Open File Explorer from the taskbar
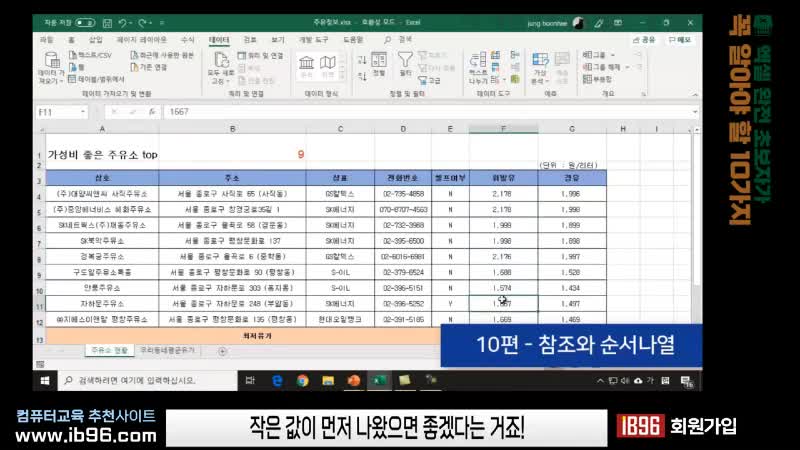Screen dimensions: 800x450 (x=328, y=381)
